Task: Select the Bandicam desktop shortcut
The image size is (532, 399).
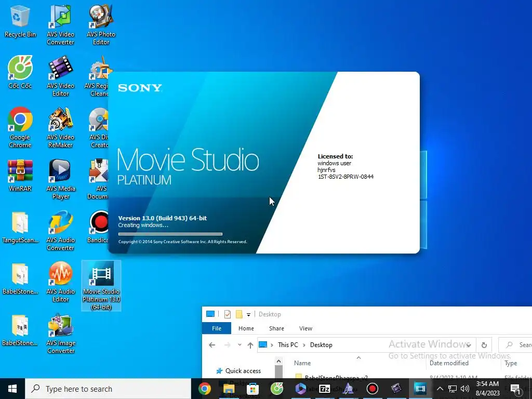Action: (98, 228)
